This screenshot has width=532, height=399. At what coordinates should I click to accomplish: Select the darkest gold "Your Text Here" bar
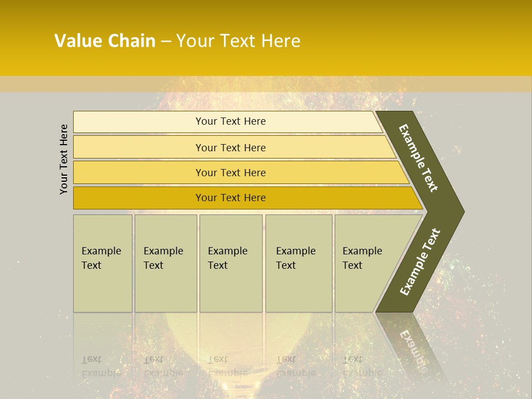pyautogui.click(x=230, y=198)
